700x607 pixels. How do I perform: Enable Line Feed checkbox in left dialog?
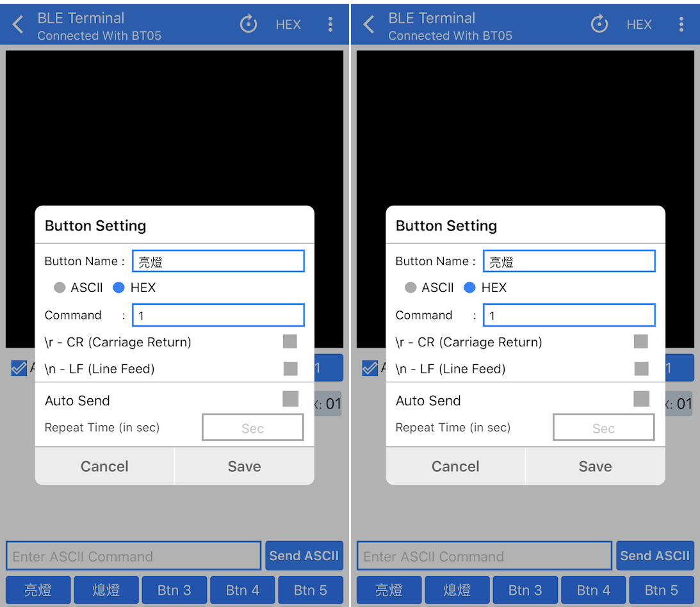[x=290, y=369]
